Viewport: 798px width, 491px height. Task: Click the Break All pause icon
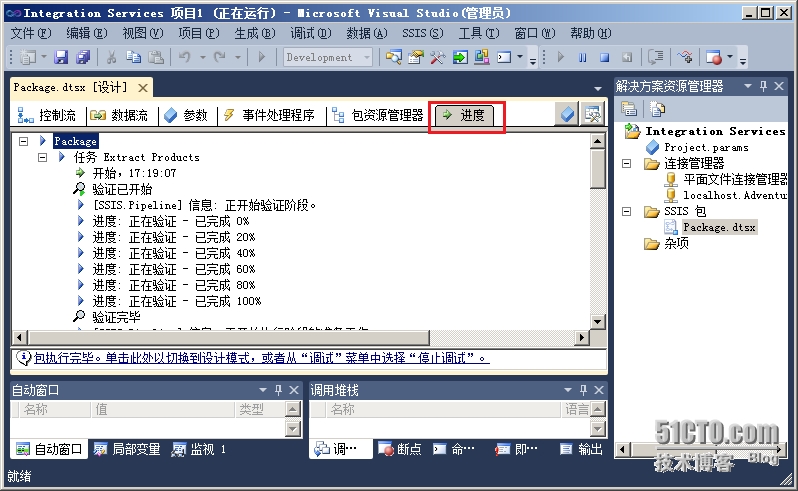click(582, 57)
